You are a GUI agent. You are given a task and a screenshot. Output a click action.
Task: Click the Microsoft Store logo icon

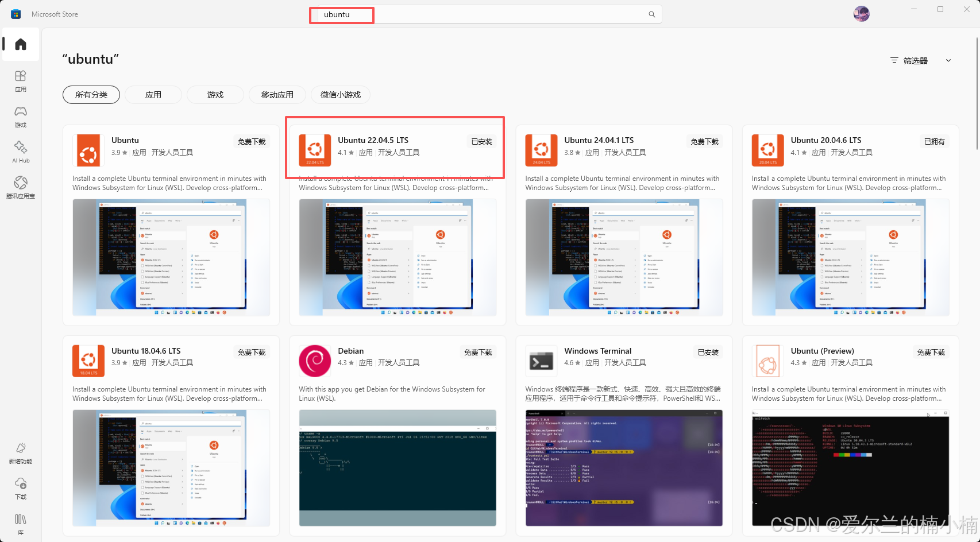click(x=16, y=14)
